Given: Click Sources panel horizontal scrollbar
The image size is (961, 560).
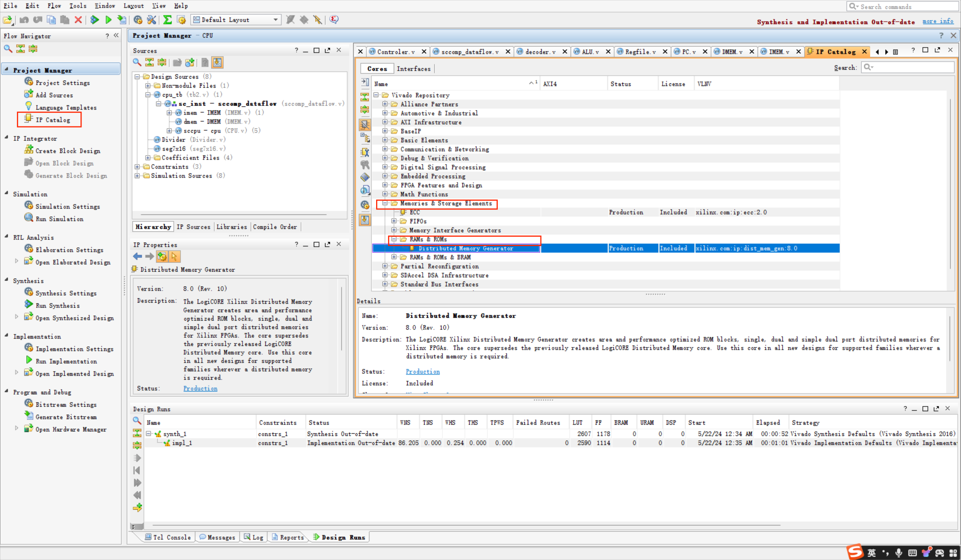Looking at the screenshot, I should coord(233,215).
